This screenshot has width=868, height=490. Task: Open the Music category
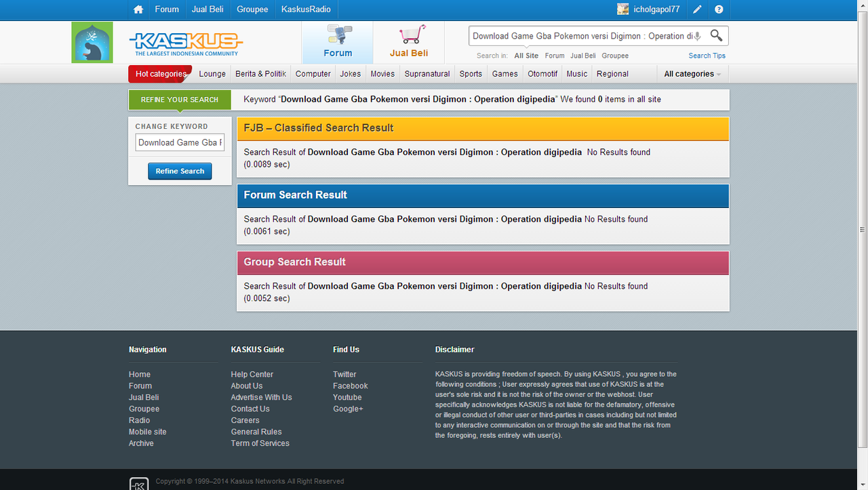pos(577,74)
